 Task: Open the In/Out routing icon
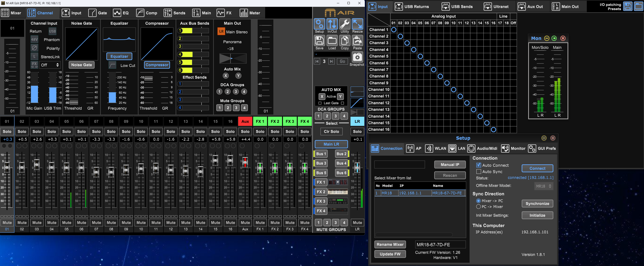(332, 24)
